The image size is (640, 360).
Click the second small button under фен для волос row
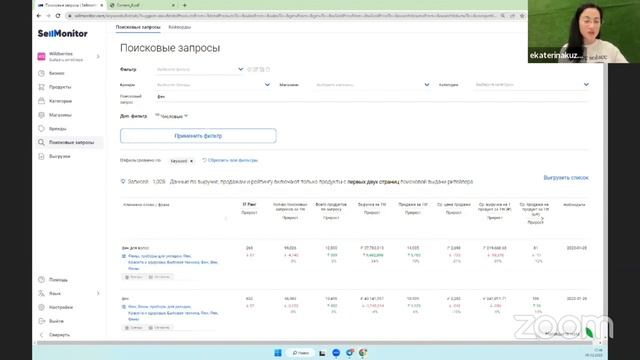click(x=159, y=277)
